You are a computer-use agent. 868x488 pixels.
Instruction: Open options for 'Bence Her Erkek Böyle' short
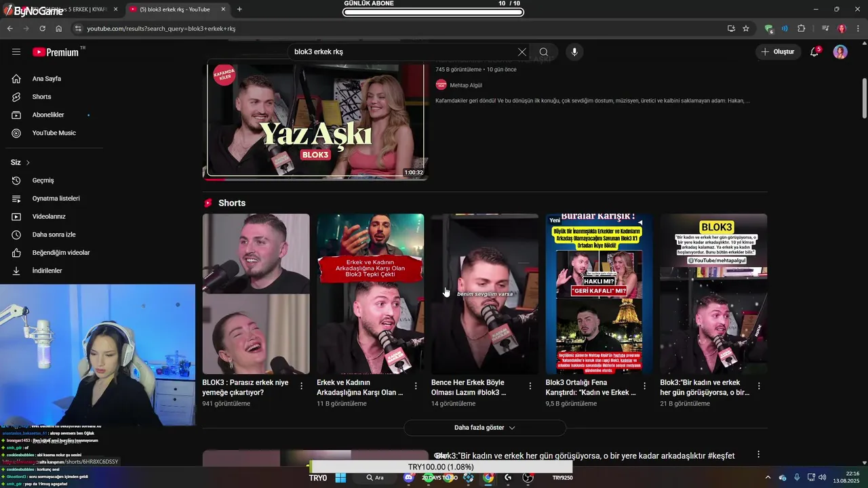(x=530, y=386)
